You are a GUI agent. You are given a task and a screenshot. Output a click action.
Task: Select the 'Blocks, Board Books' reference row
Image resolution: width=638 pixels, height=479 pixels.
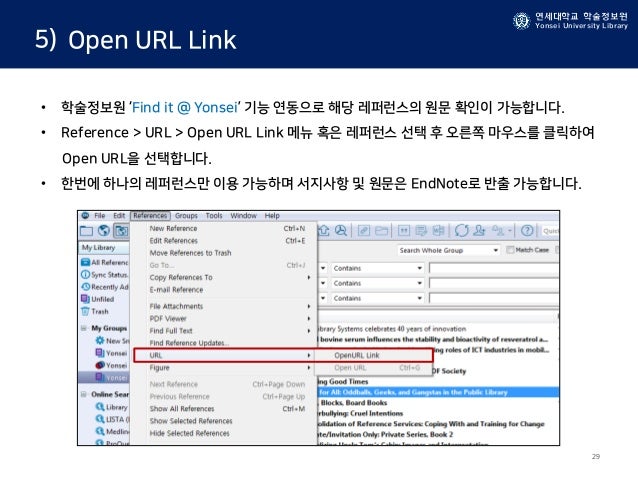[438, 403]
